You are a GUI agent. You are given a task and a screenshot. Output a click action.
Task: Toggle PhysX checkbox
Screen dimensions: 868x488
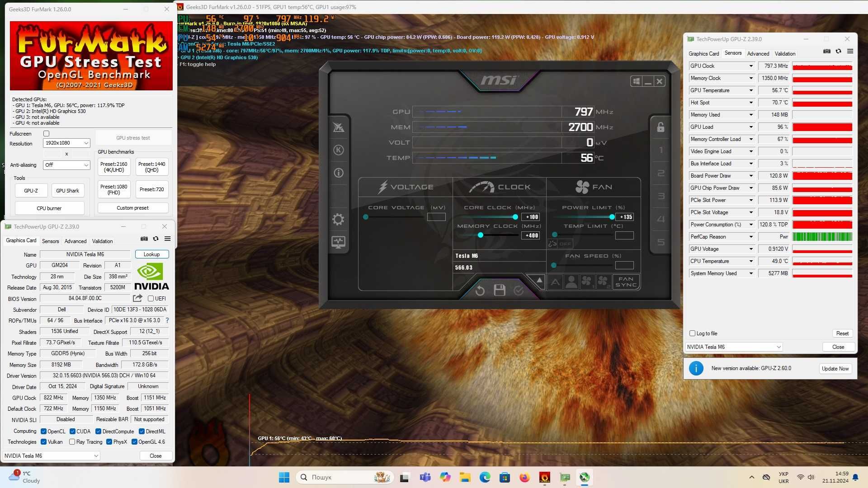tap(109, 442)
